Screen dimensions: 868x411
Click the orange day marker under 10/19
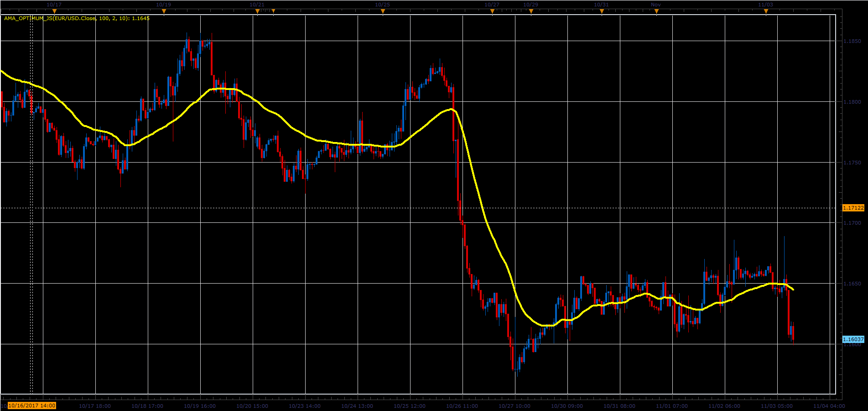pyautogui.click(x=164, y=11)
